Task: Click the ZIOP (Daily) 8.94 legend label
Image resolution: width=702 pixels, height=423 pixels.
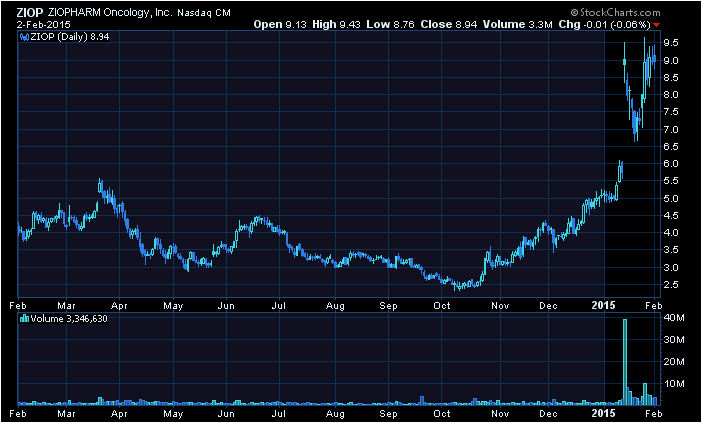Action: (x=69, y=37)
